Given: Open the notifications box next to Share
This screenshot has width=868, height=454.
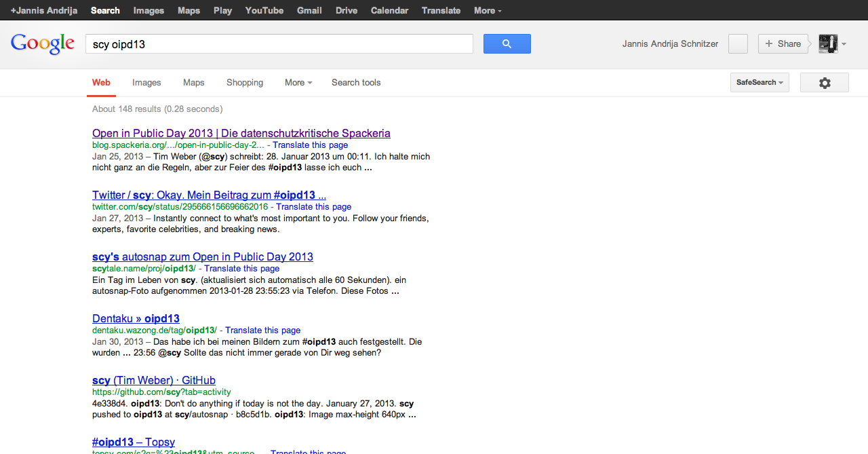Looking at the screenshot, I should click(x=738, y=43).
